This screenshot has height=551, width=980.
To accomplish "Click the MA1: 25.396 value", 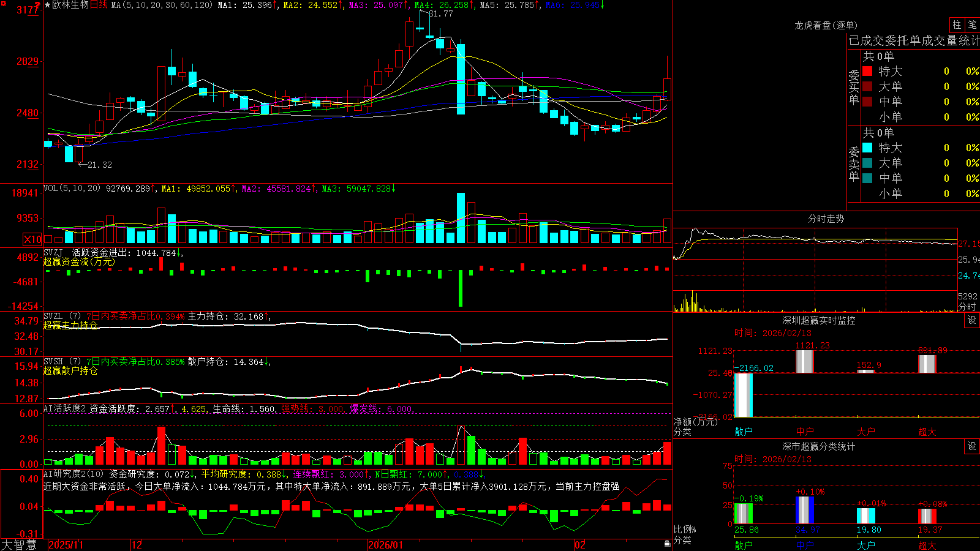I will (247, 5).
